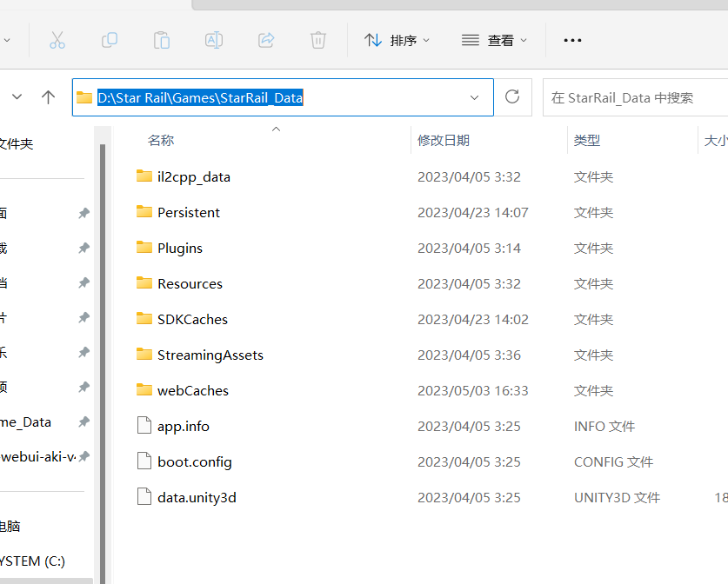Viewport: 728px width, 584px height.
Task: Expand the address bar history dropdown
Action: coord(474,97)
